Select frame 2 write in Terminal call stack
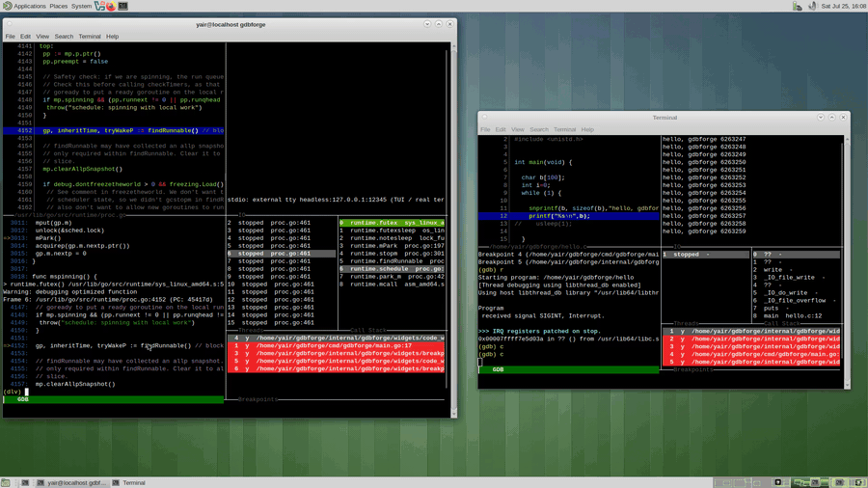Screen dimensions: 868x488 point(796,270)
